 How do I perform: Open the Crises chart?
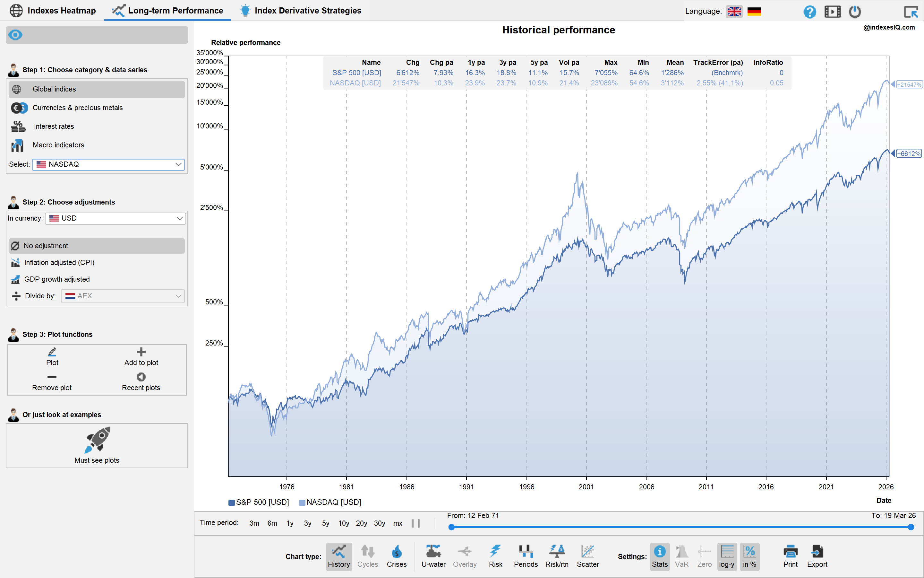(x=396, y=556)
